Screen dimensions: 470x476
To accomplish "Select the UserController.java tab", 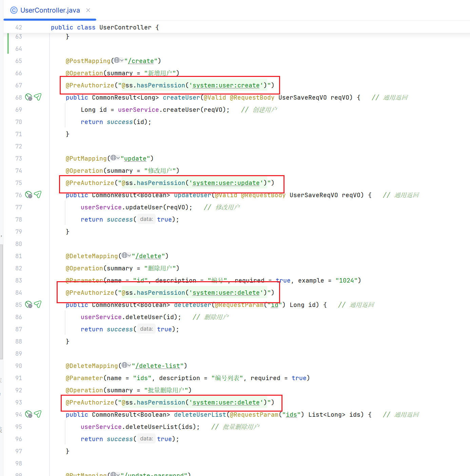I will [50, 10].
